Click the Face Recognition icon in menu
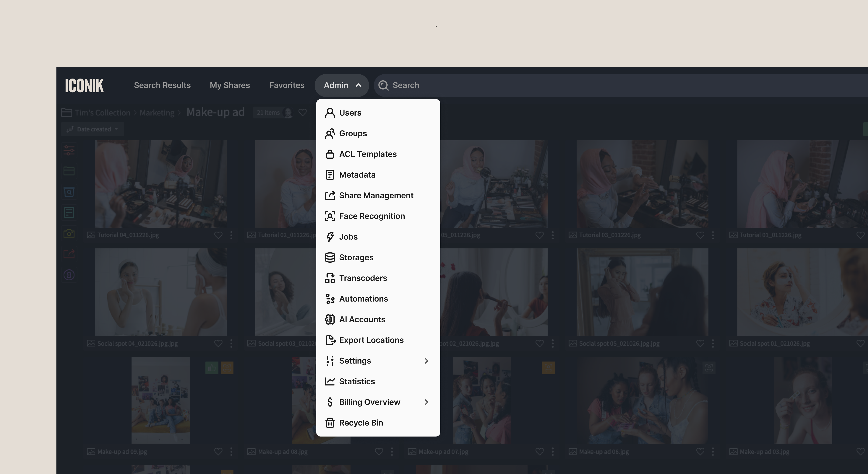The width and height of the screenshot is (868, 474). [330, 216]
